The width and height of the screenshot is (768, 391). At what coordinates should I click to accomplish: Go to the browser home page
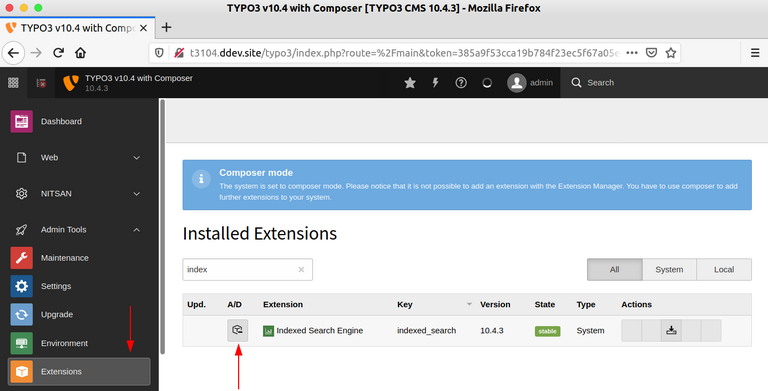pyautogui.click(x=80, y=53)
